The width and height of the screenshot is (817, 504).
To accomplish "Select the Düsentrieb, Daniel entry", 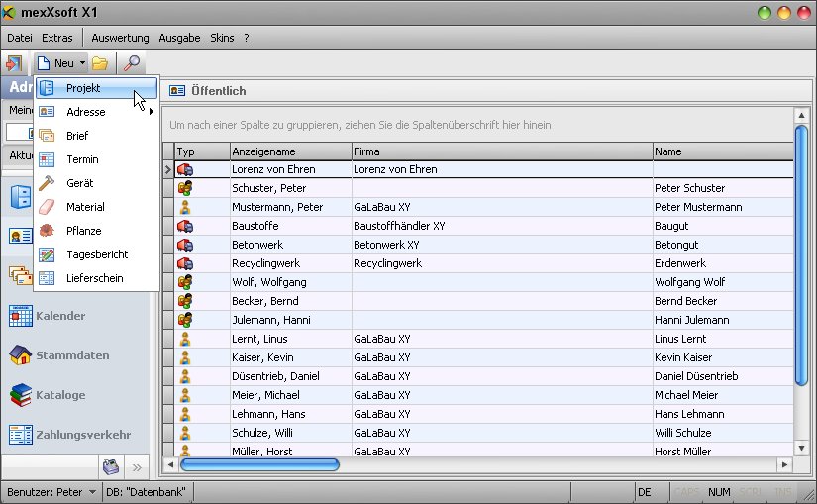I will (x=275, y=376).
